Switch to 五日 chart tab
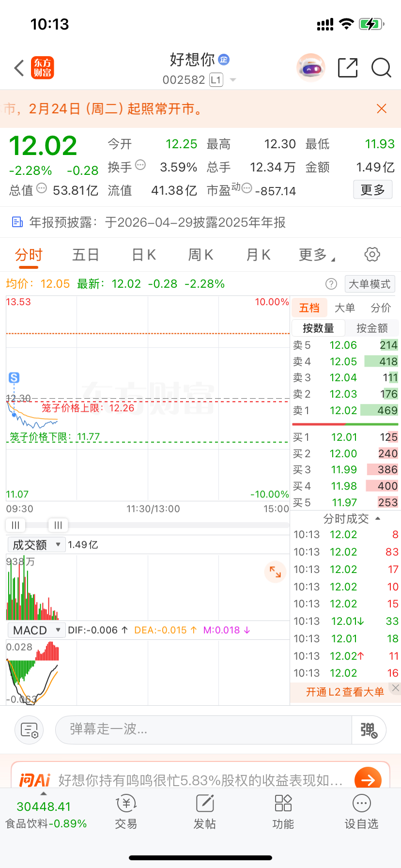 point(86,255)
